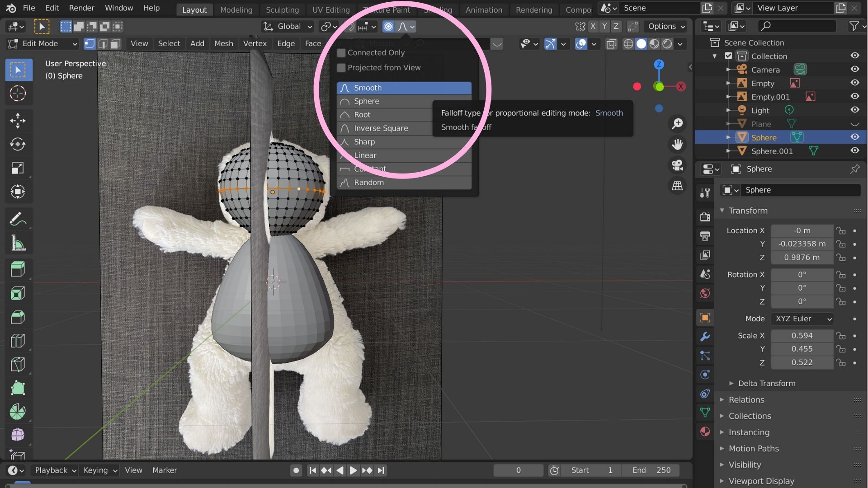Open the XYZ Euler rotation mode dropdown
Viewport: 868px width, 488px height.
click(802, 319)
